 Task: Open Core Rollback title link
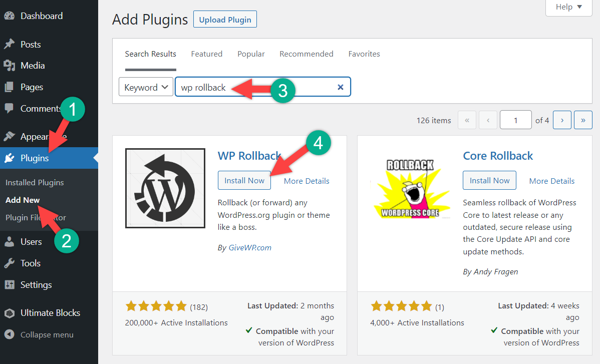click(x=498, y=156)
